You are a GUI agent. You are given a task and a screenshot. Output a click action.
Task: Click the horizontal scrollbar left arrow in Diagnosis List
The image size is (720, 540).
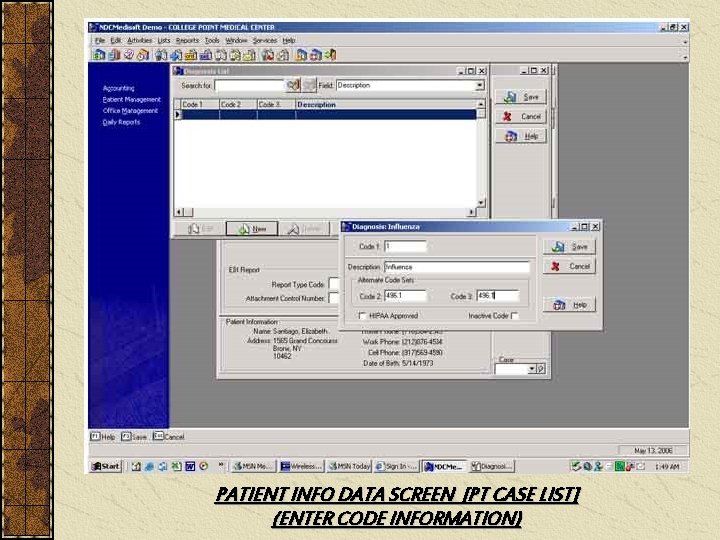coord(179,212)
